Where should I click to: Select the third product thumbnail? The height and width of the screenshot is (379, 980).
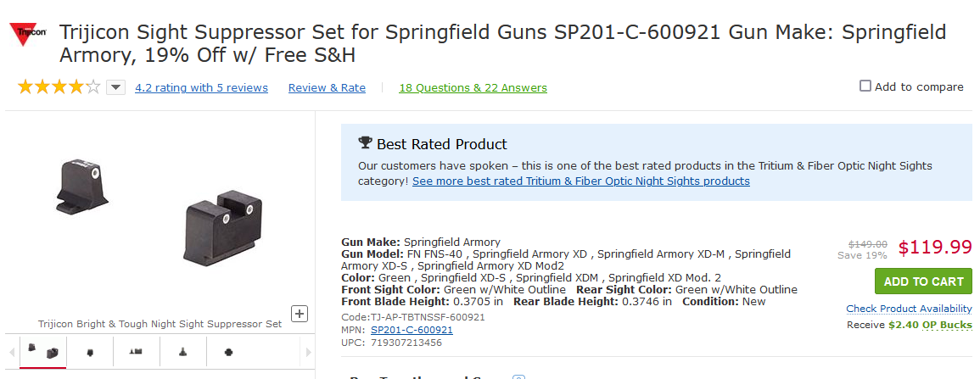[x=136, y=351]
